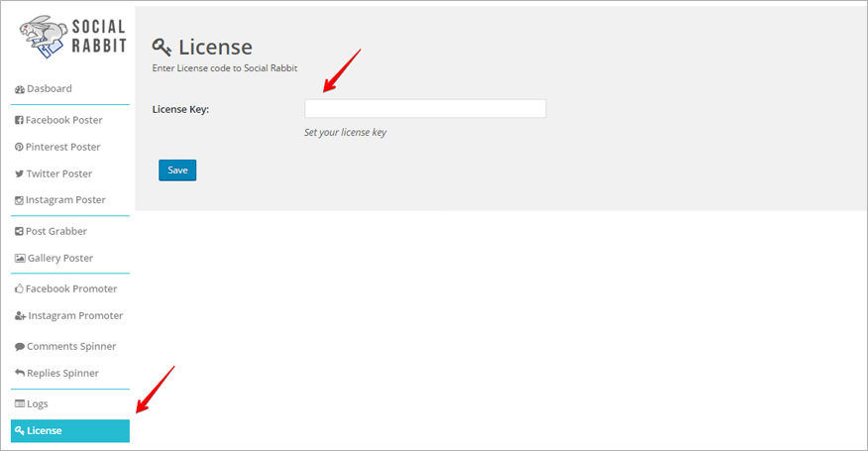Click the thumbs-up icon beside Facebook Promoter
Viewport: 868px width, 451px height.
click(x=19, y=288)
